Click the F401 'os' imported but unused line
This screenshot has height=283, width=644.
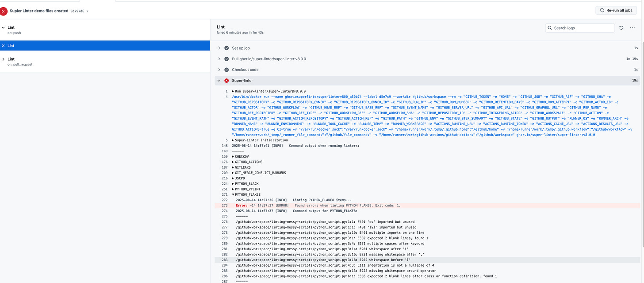tap(325, 222)
